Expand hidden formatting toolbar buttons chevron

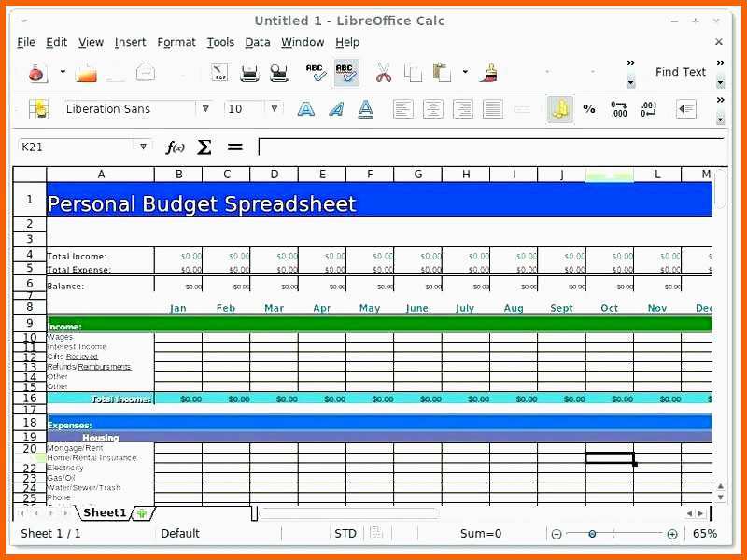(x=720, y=100)
